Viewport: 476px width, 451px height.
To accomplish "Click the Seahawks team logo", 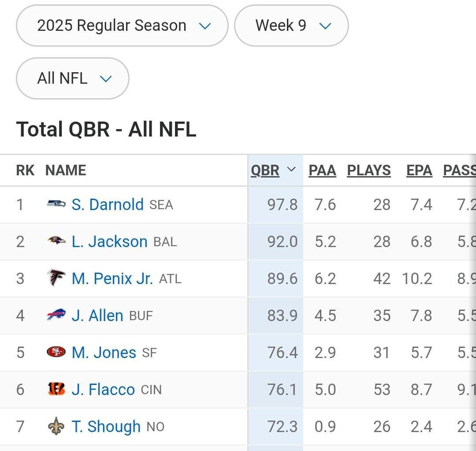I will tap(57, 204).
